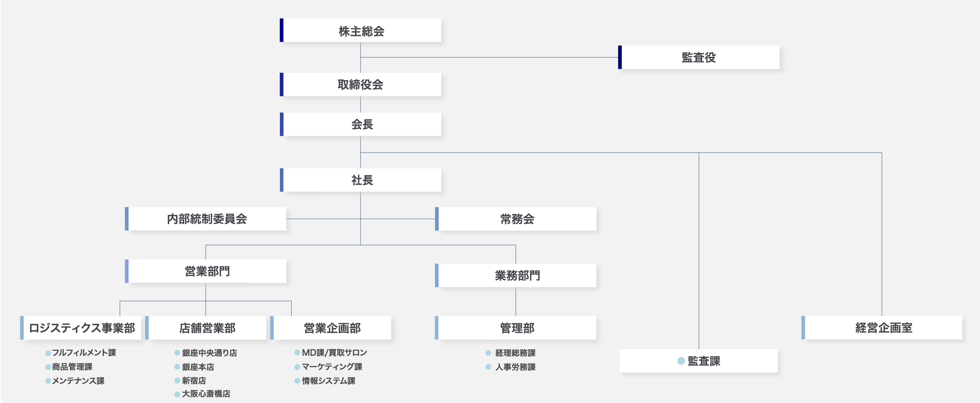
Task: Select the 営業企画部 box
Action: pyautogui.click(x=332, y=328)
